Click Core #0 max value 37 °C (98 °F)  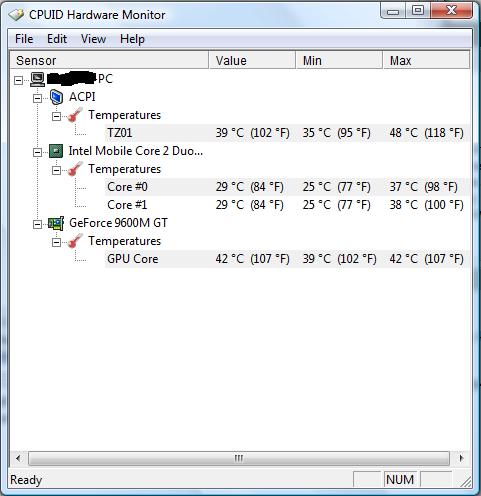pyautogui.click(x=424, y=187)
